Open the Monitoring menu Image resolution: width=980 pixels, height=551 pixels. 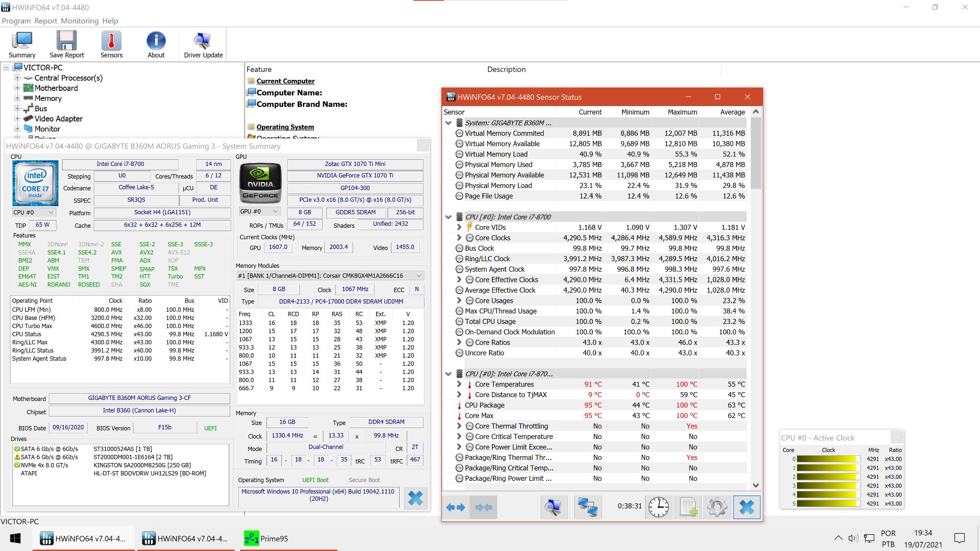pyautogui.click(x=80, y=21)
